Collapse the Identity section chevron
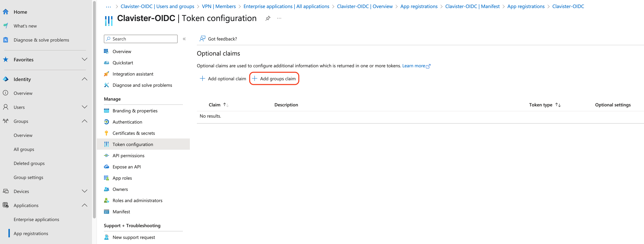The width and height of the screenshot is (644, 244). (85, 79)
